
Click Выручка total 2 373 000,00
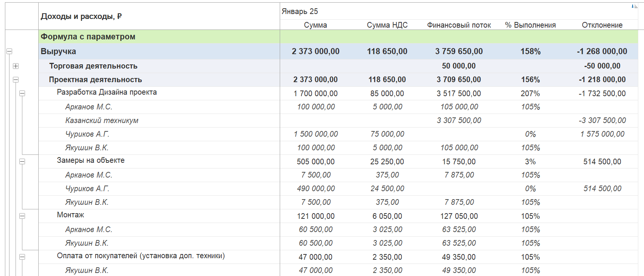click(x=316, y=51)
